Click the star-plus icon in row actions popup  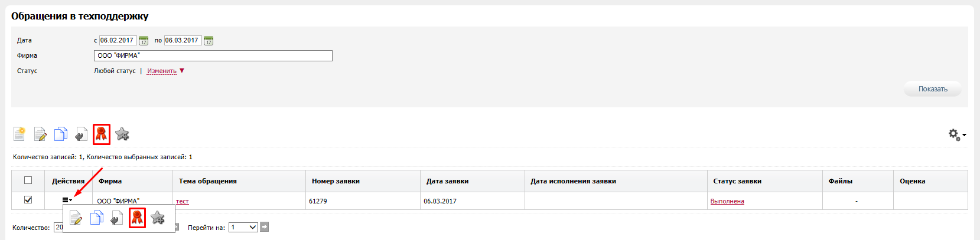coord(157,218)
